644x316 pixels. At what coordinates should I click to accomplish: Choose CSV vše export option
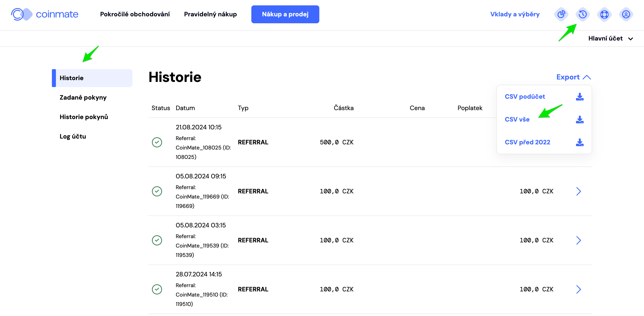[x=517, y=120]
